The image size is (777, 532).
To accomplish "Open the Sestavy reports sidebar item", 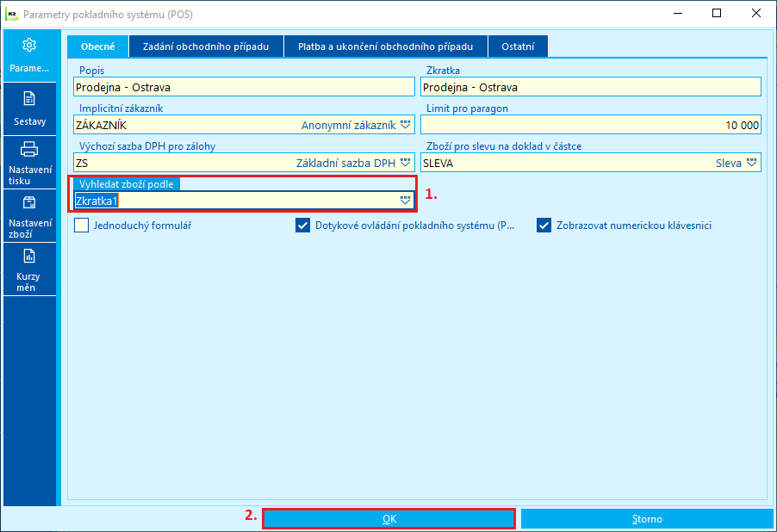I will (x=30, y=109).
